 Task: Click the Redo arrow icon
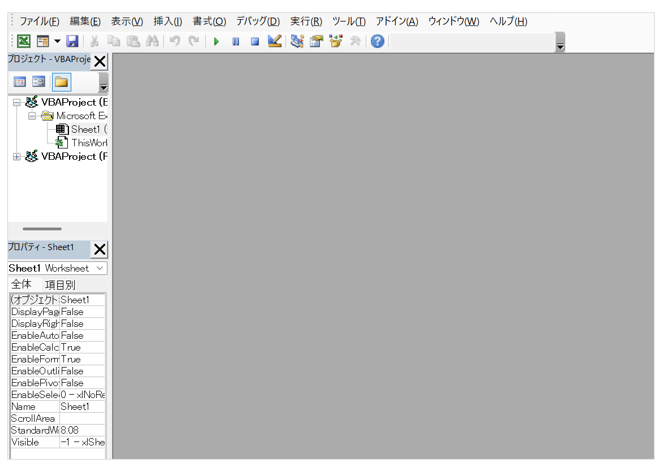[193, 41]
